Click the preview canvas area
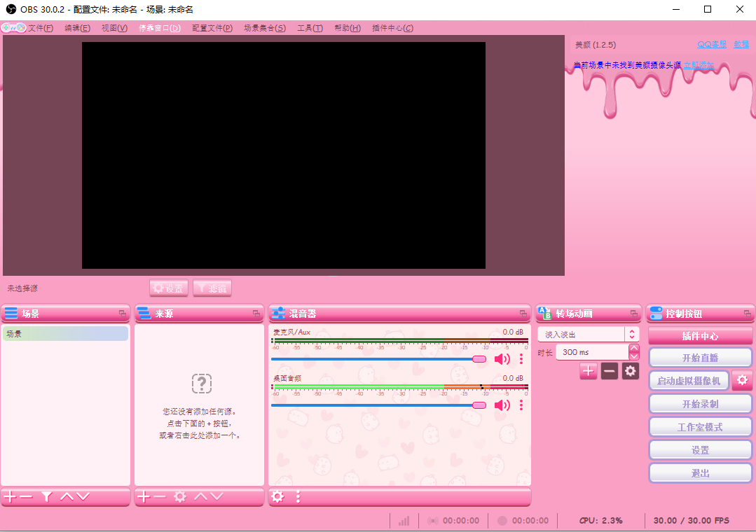Screen dimensions: 756x532 coord(284,155)
